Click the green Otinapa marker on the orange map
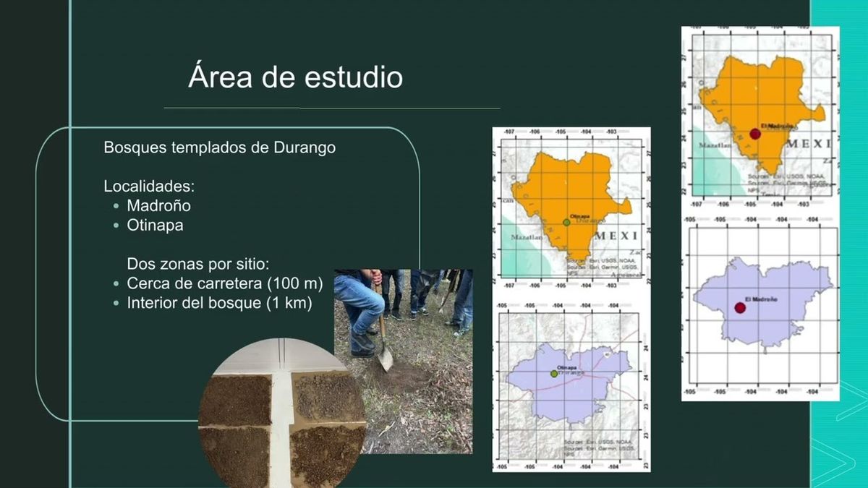This screenshot has height=488, width=868. 566,222
